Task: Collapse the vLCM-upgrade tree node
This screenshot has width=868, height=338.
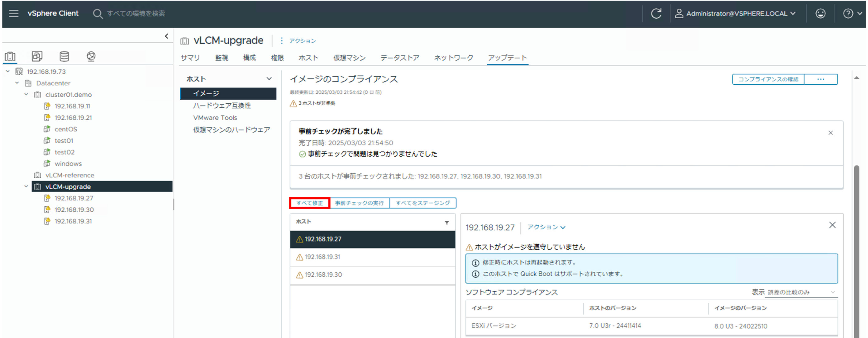Action: click(x=26, y=186)
